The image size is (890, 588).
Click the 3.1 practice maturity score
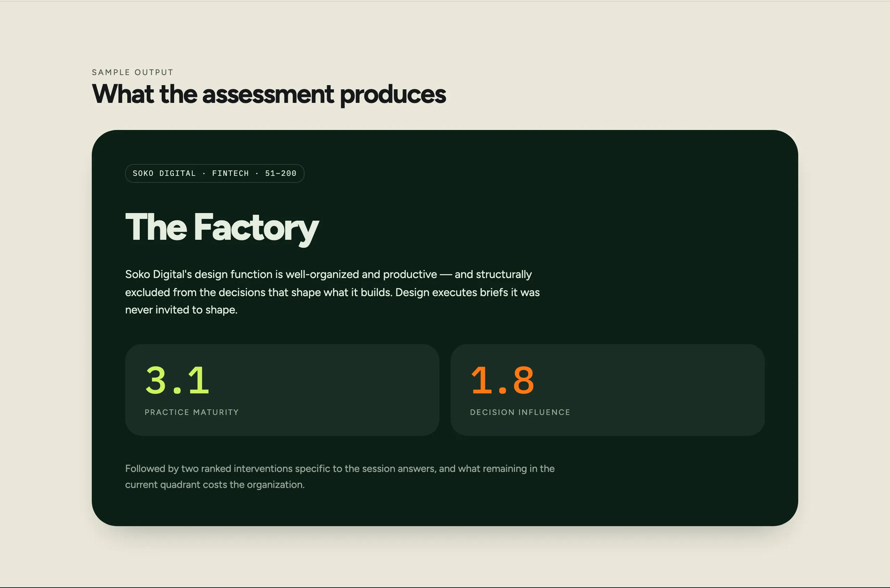[177, 381]
